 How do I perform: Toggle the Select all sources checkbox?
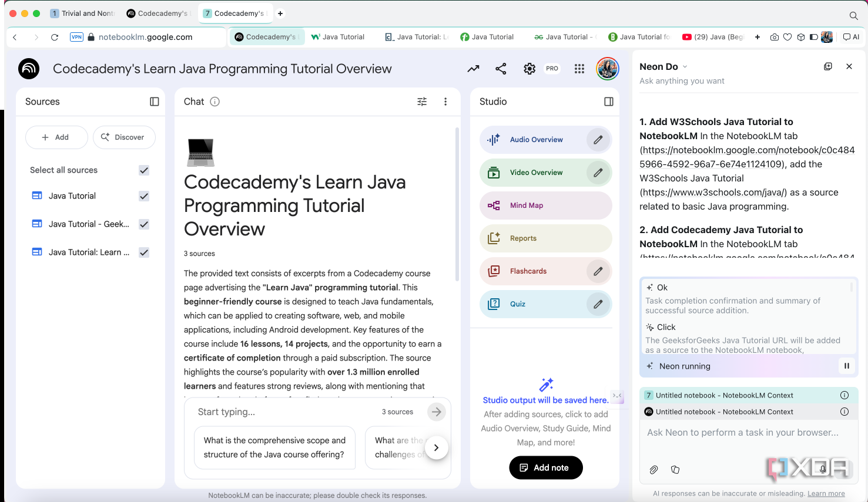pyautogui.click(x=144, y=170)
